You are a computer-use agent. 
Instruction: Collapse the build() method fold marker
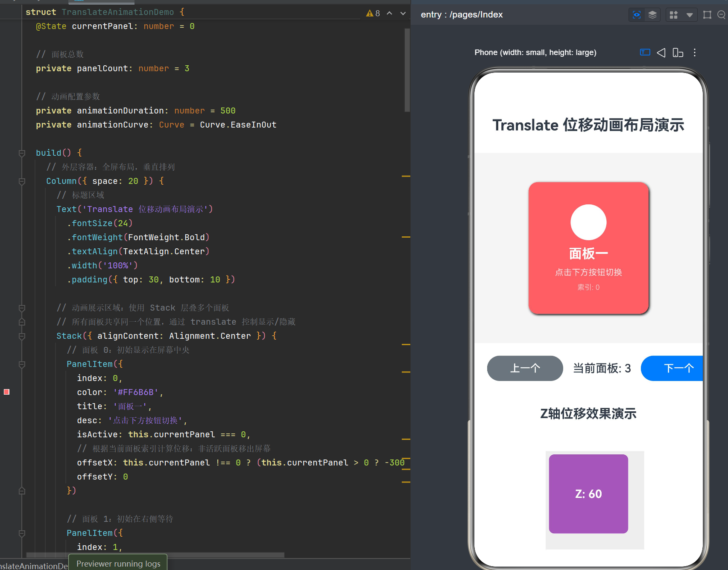pyautogui.click(x=22, y=153)
